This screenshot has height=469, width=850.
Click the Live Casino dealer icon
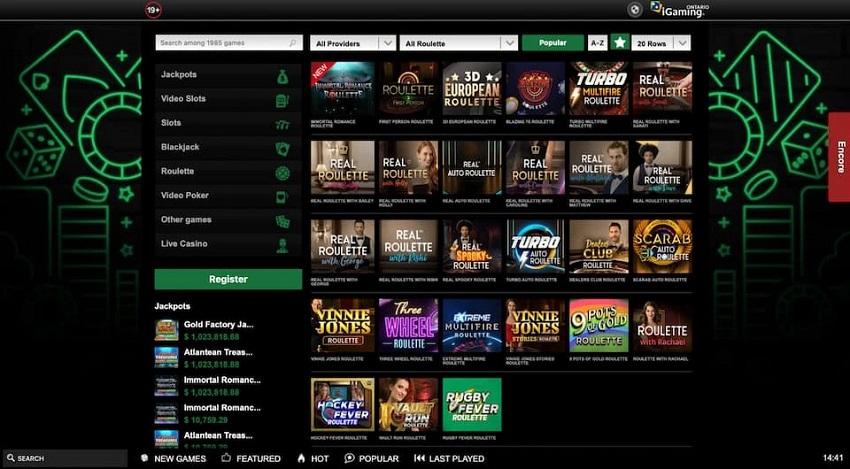(x=282, y=246)
